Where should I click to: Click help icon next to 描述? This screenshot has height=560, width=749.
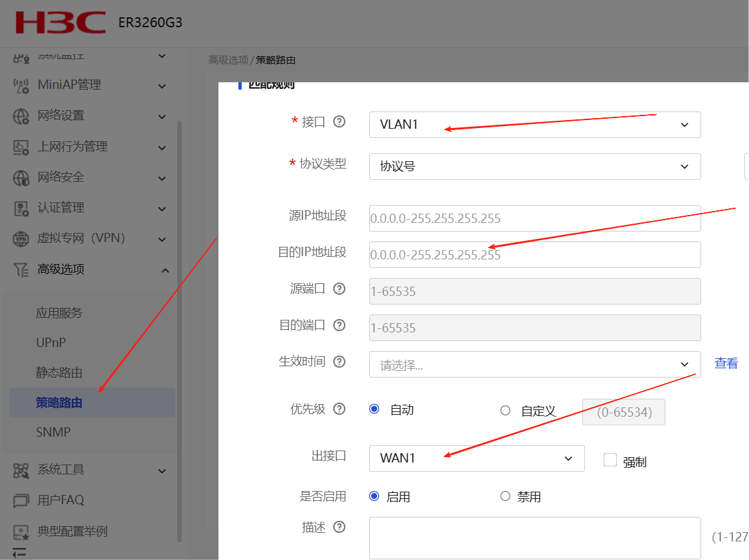[339, 527]
